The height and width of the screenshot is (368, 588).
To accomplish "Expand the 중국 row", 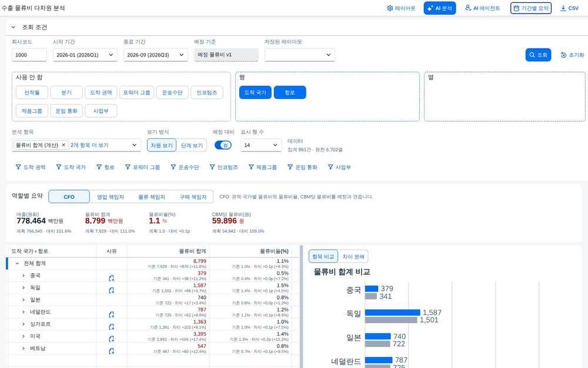I will click(24, 276).
